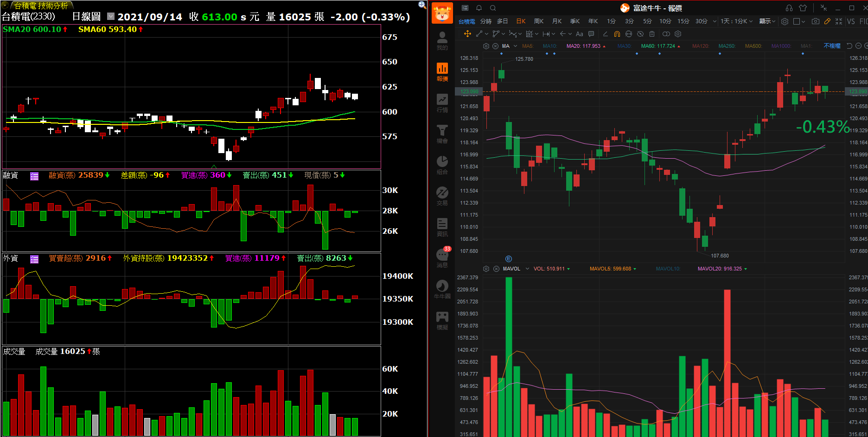Toggle the MA5 line visibility

pos(527,46)
